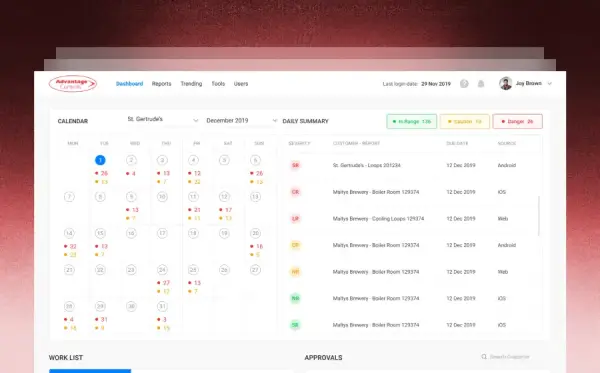The height and width of the screenshot is (373, 600).
Task: Open the help question mark icon
Action: coord(464,83)
